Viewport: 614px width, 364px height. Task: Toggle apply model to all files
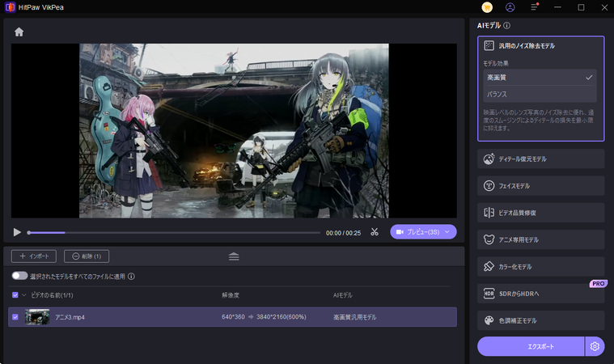click(x=19, y=276)
